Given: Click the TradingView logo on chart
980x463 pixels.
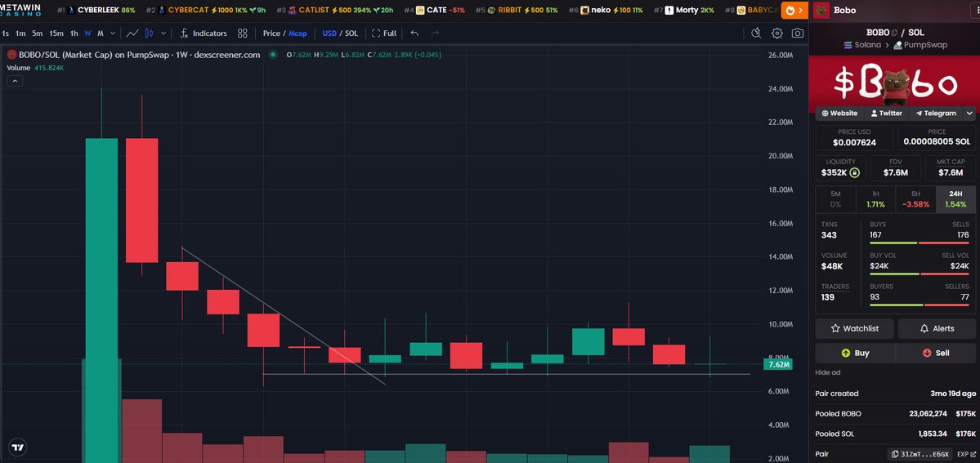Looking at the screenshot, I should pos(18,447).
